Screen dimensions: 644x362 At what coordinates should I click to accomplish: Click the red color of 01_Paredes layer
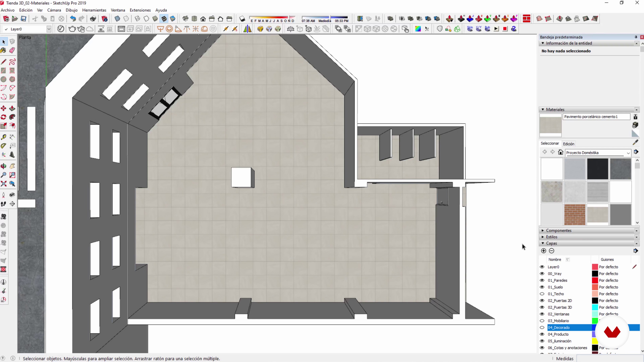[x=595, y=280]
